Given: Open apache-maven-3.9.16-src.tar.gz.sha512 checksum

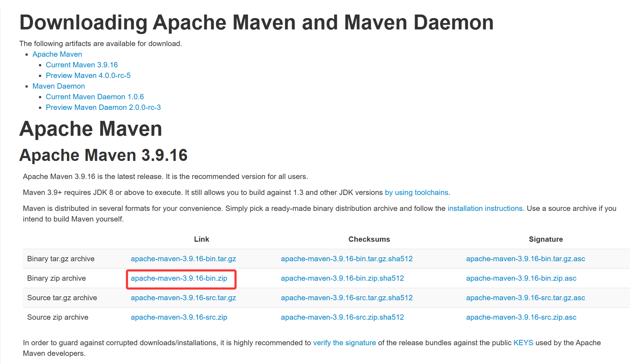Looking at the screenshot, I should (x=347, y=298).
